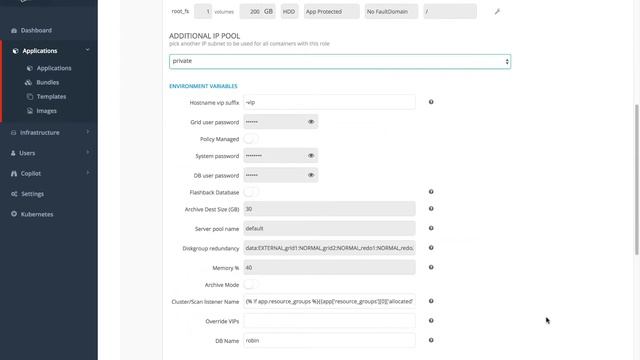Open the Images page
This screenshot has height=360, width=640.
47,111
